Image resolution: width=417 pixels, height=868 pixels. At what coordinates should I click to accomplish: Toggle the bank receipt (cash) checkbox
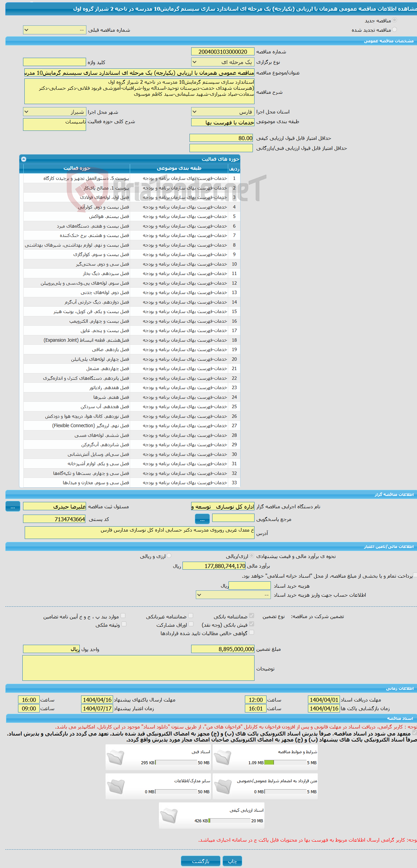252,624
